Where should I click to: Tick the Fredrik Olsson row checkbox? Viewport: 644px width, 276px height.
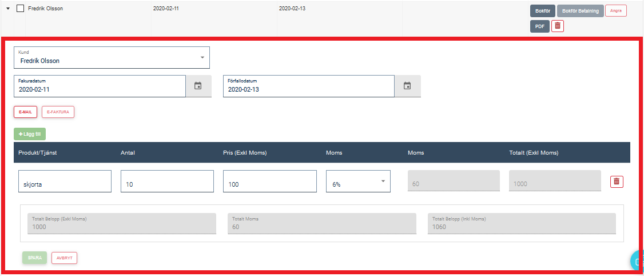tap(20, 9)
